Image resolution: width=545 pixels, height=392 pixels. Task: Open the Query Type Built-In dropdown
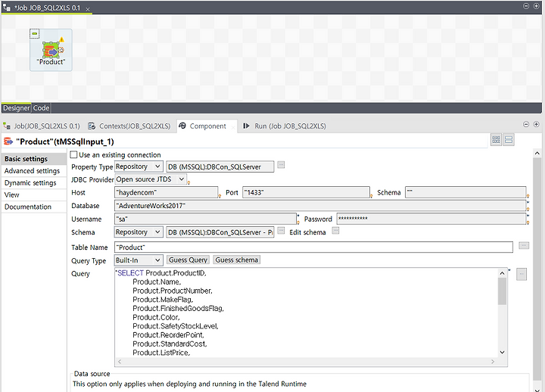coord(139,260)
